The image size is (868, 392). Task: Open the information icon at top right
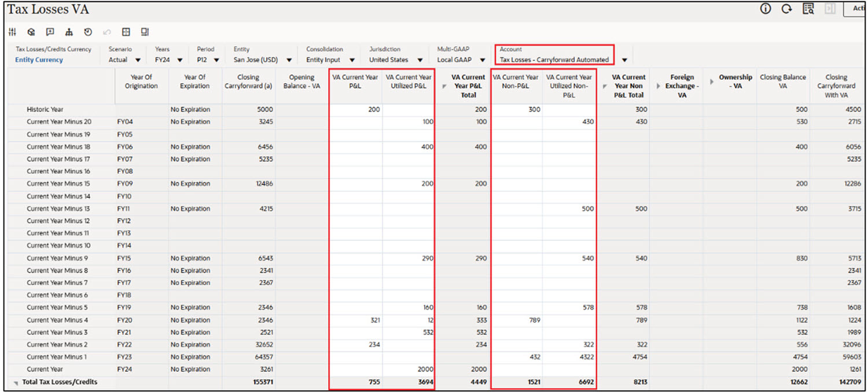point(766,9)
